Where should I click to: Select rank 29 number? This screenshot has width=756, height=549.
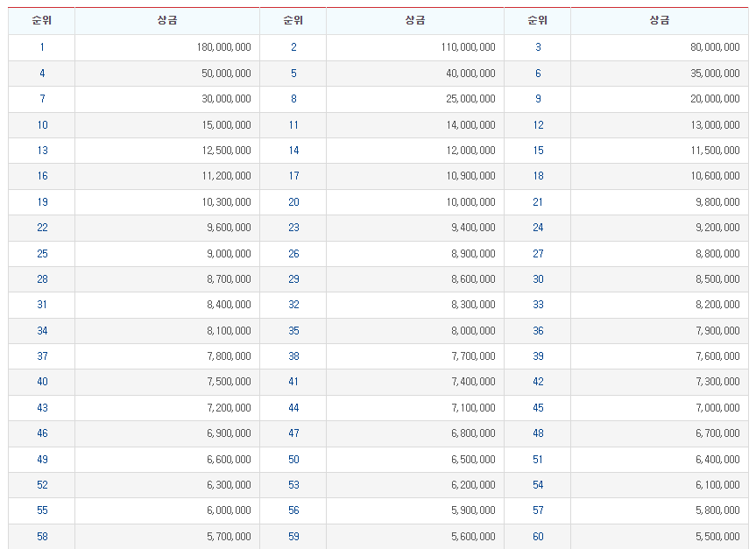293,279
